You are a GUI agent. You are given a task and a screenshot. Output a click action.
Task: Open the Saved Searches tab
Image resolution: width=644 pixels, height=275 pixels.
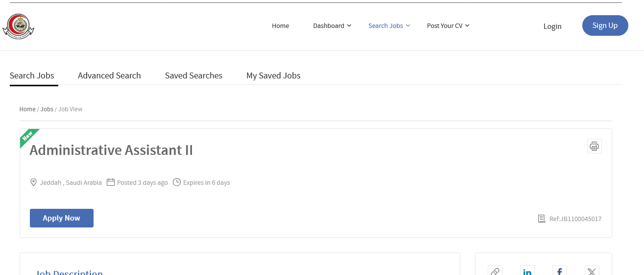(x=193, y=75)
